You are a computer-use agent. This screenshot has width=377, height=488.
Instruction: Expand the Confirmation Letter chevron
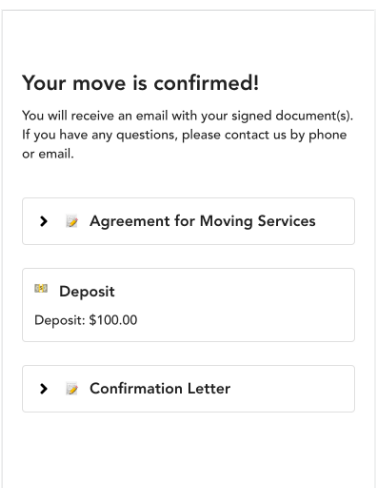click(x=43, y=389)
